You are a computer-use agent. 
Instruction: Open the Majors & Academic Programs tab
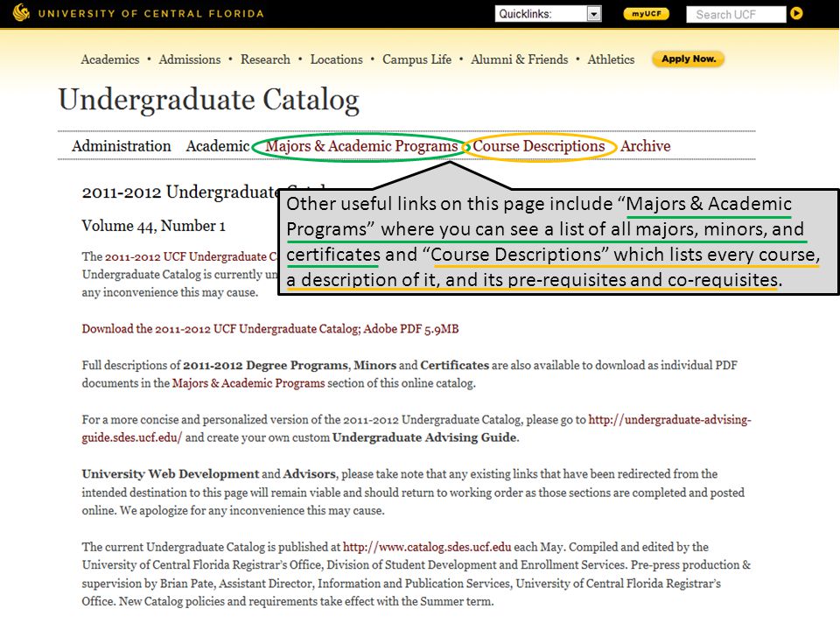click(361, 146)
